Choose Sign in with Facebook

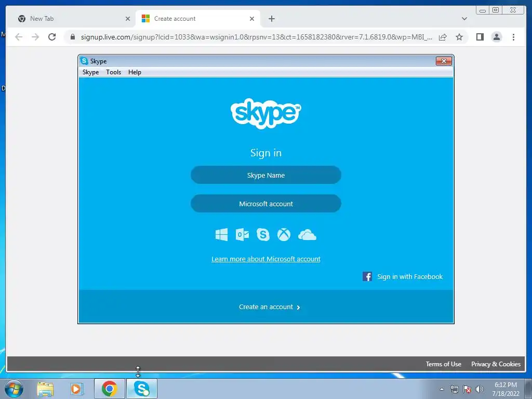tap(403, 276)
